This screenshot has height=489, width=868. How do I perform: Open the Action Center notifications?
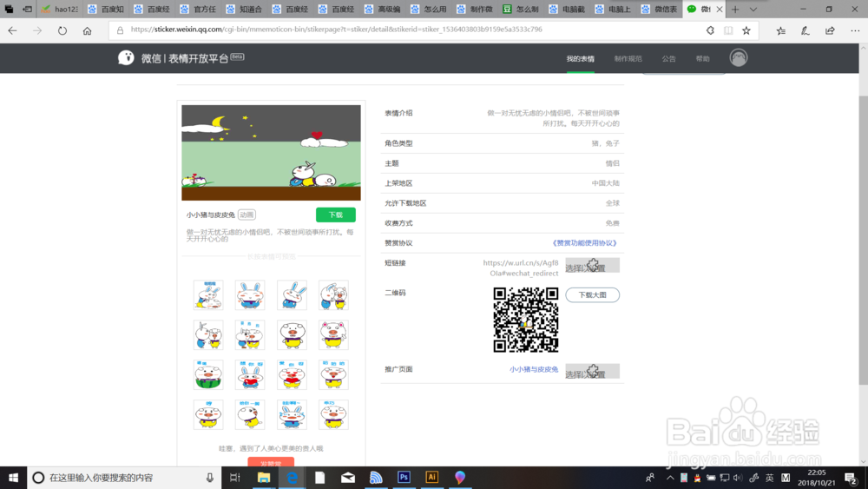point(852,478)
